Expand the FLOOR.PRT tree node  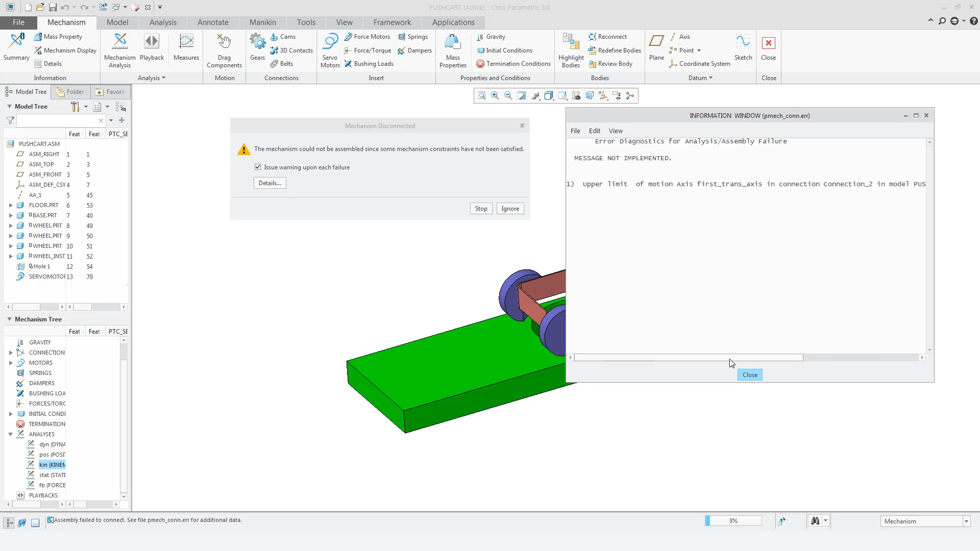click(x=11, y=206)
